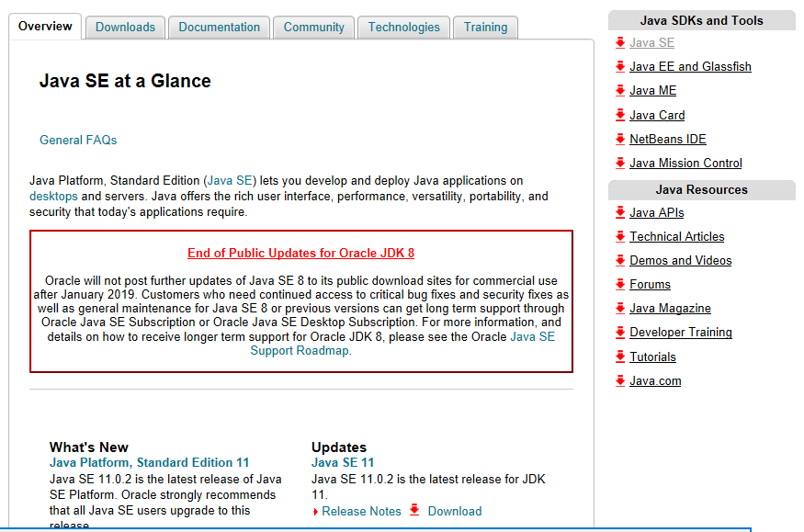Browse the Technical Articles link
This screenshot has width=804, height=532.
[x=677, y=237]
